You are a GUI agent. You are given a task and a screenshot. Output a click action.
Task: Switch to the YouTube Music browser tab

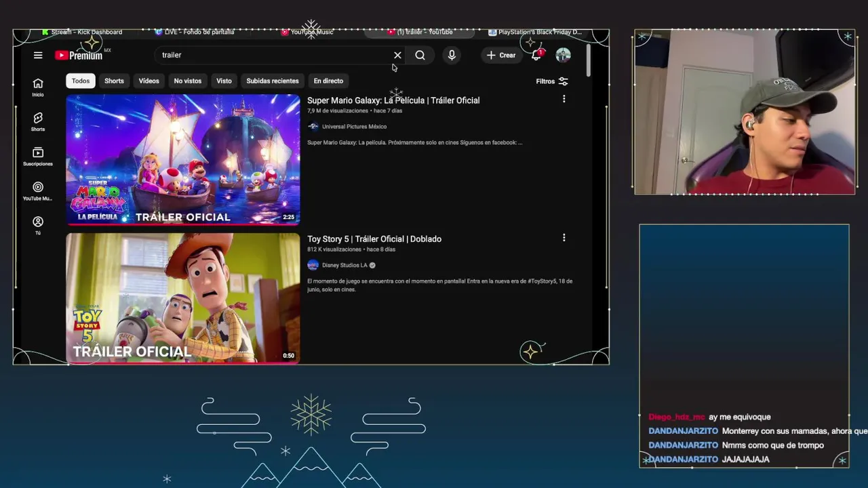308,32
